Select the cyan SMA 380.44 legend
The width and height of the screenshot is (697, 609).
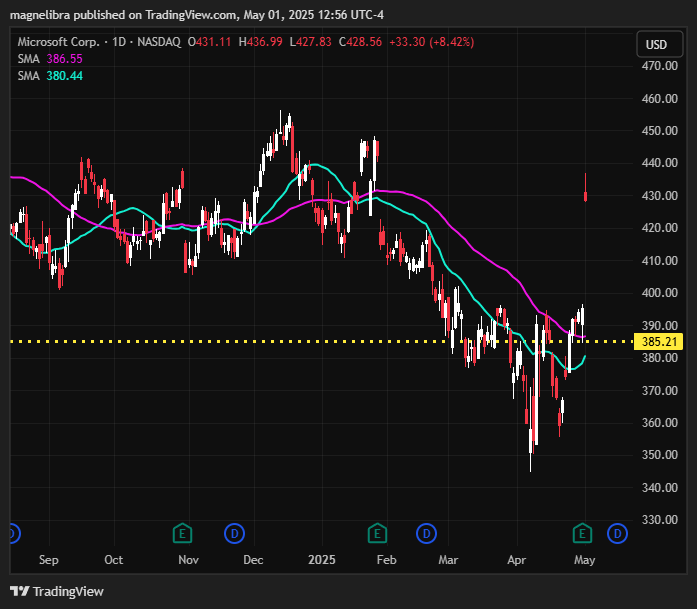(50, 76)
